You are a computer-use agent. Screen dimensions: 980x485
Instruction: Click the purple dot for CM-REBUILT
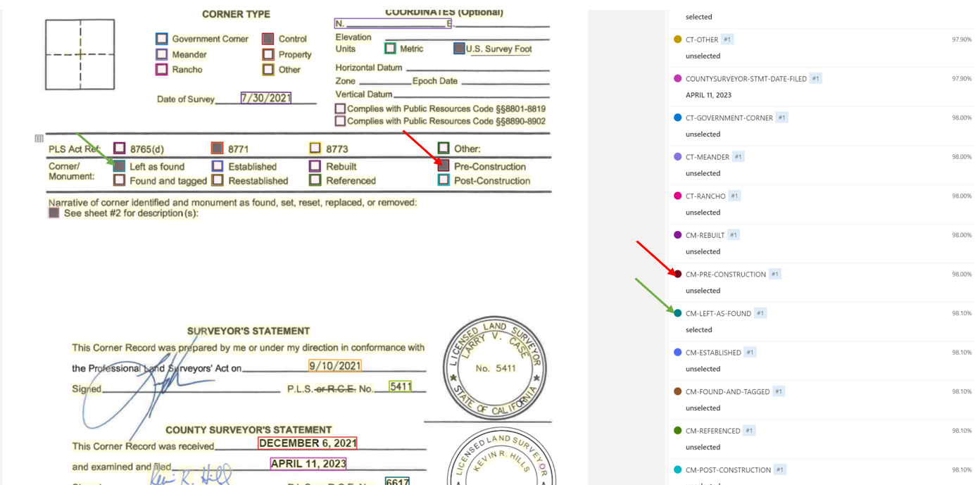tap(677, 235)
